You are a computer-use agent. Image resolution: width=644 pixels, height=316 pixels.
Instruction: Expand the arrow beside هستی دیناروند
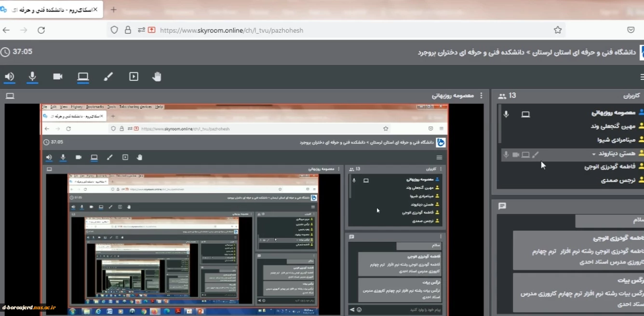tap(594, 154)
